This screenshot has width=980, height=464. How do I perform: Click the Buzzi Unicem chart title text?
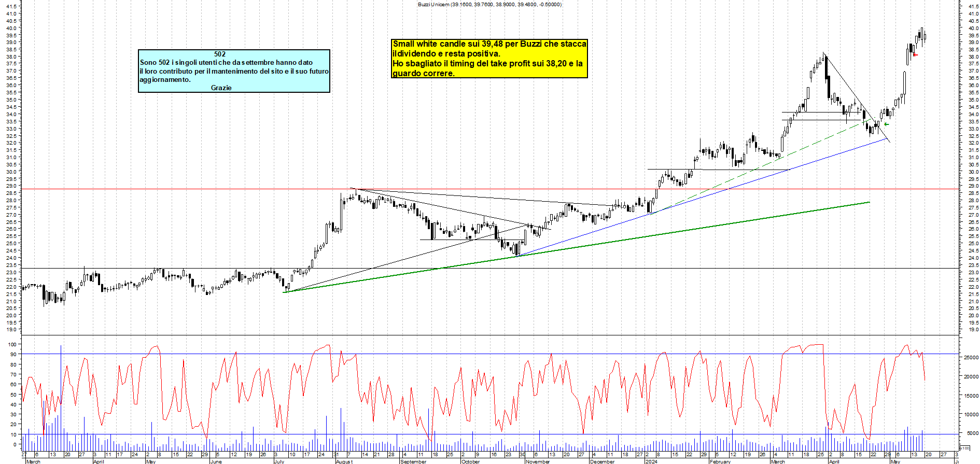coord(489,4)
